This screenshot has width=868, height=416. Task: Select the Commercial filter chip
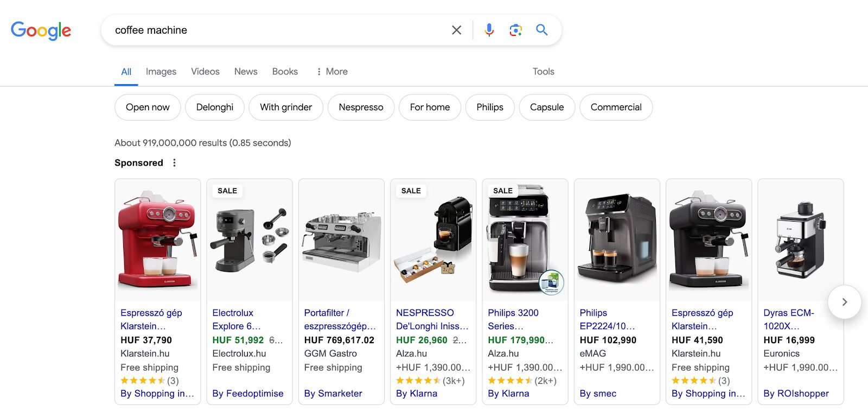point(616,108)
